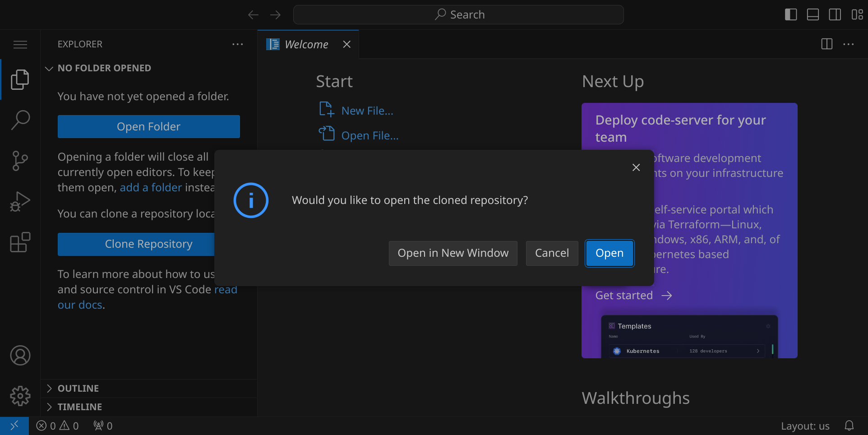The image size is (868, 435).
Task: Open the Source Control view
Action: point(20,161)
